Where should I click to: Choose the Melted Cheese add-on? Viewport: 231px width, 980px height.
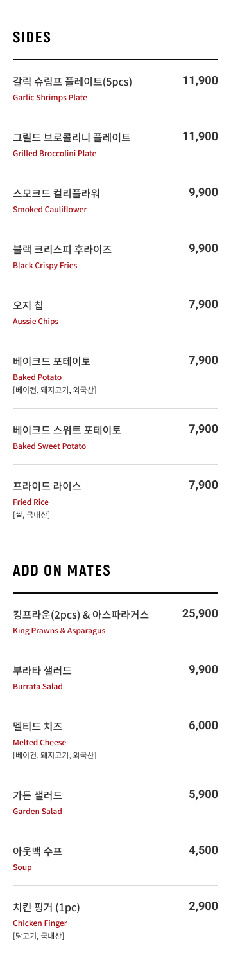pos(116,740)
